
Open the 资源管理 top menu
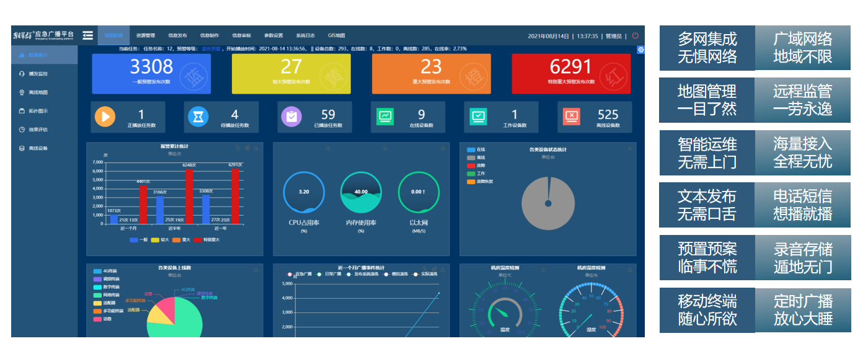(x=146, y=35)
